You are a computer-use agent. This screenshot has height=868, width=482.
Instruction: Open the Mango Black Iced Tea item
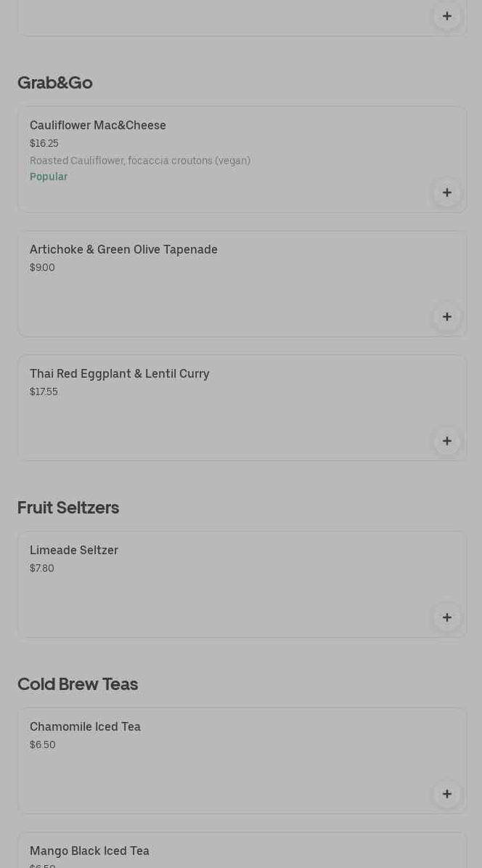point(90,851)
